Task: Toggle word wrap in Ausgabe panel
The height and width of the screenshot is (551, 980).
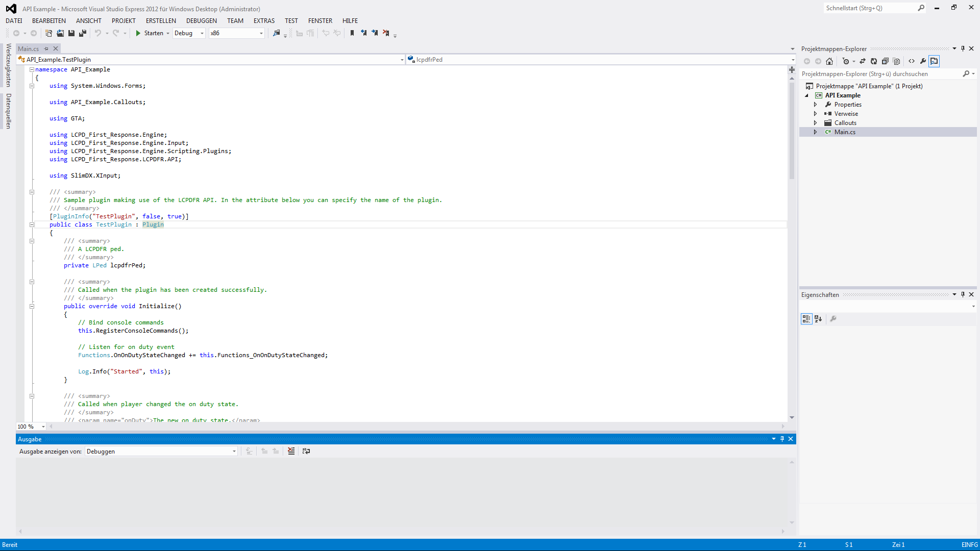Action: tap(306, 451)
